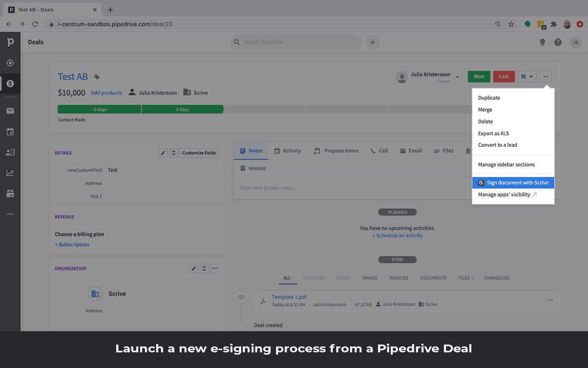Mark the deal as Won
This screenshot has width=588, height=368.
[x=479, y=77]
